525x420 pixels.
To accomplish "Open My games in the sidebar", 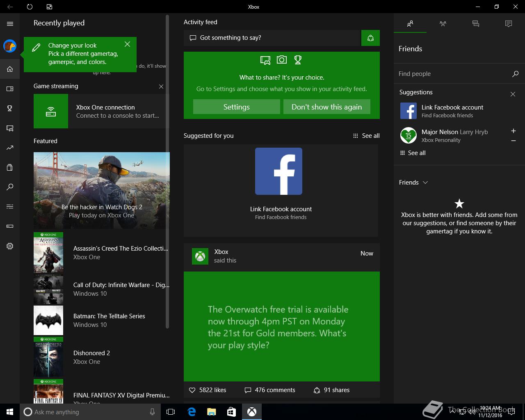I will coord(10,89).
